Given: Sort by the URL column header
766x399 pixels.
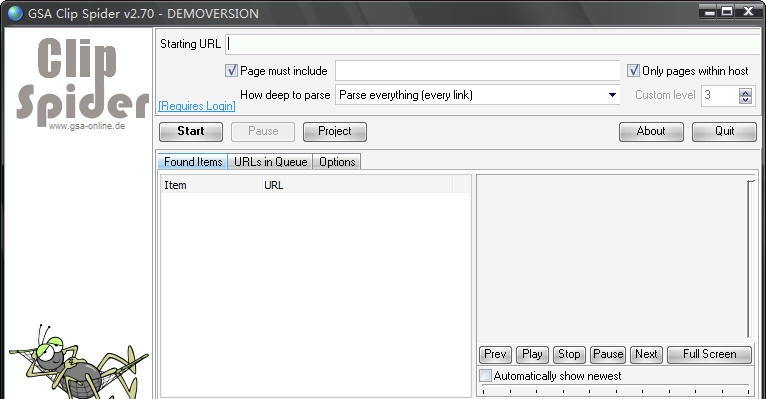Looking at the screenshot, I should (357, 185).
